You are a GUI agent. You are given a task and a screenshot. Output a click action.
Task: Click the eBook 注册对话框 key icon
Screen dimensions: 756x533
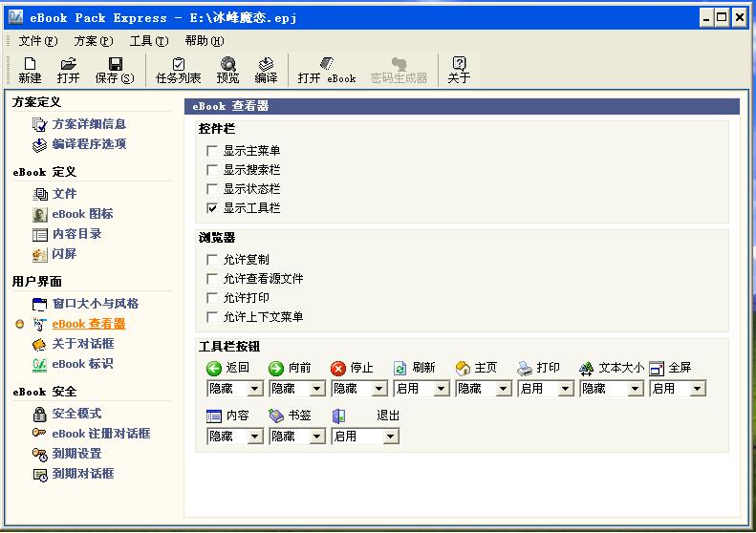point(39,433)
